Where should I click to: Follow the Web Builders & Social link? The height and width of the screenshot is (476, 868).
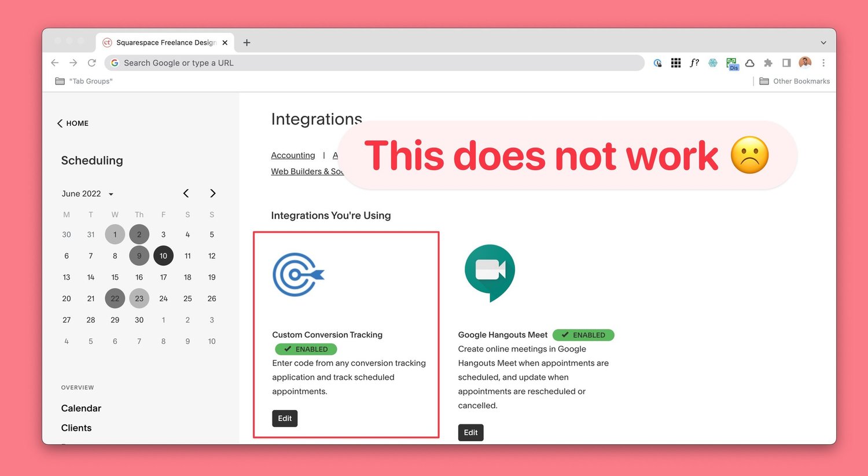307,171
